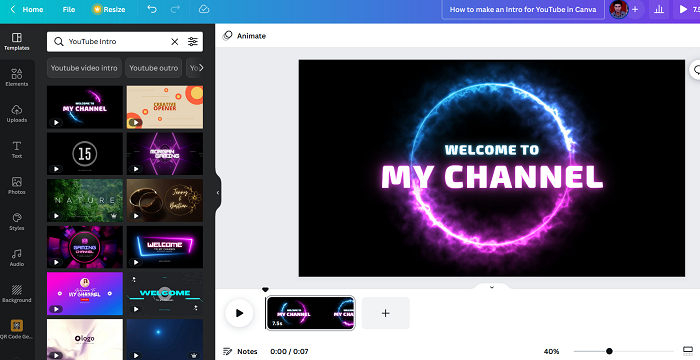Screen dimensions: 700x360
Task: Choose the teal Welcome template
Action: point(165,293)
